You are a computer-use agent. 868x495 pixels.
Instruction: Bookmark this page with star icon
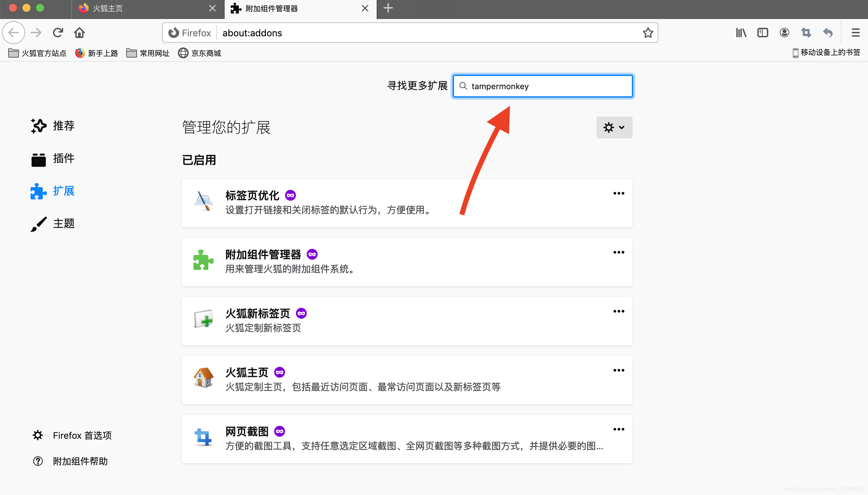[x=647, y=33]
